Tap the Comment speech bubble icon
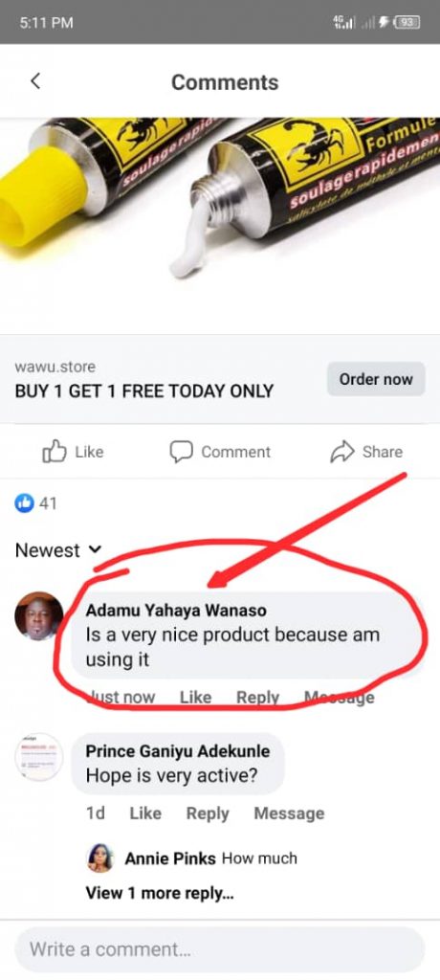440x980 pixels. point(181,452)
